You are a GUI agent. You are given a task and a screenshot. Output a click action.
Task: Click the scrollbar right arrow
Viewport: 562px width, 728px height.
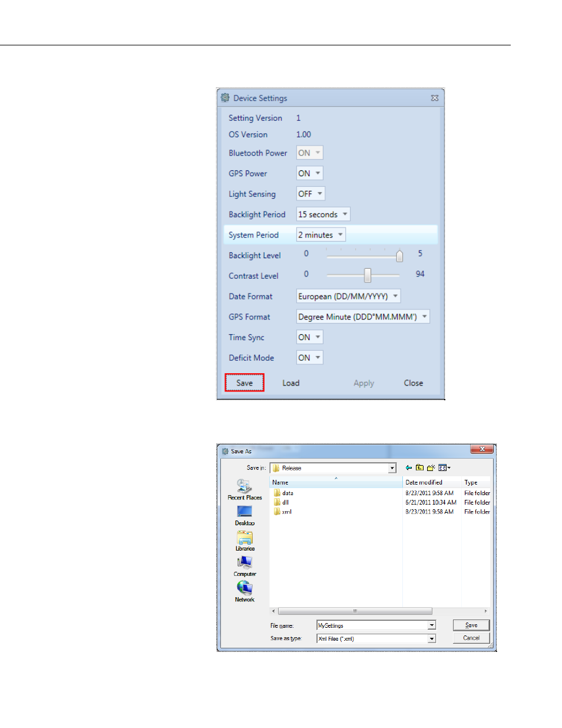(x=486, y=611)
